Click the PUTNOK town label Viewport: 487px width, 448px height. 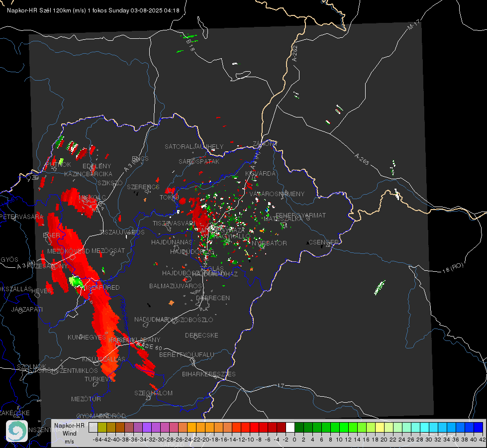click(58, 164)
